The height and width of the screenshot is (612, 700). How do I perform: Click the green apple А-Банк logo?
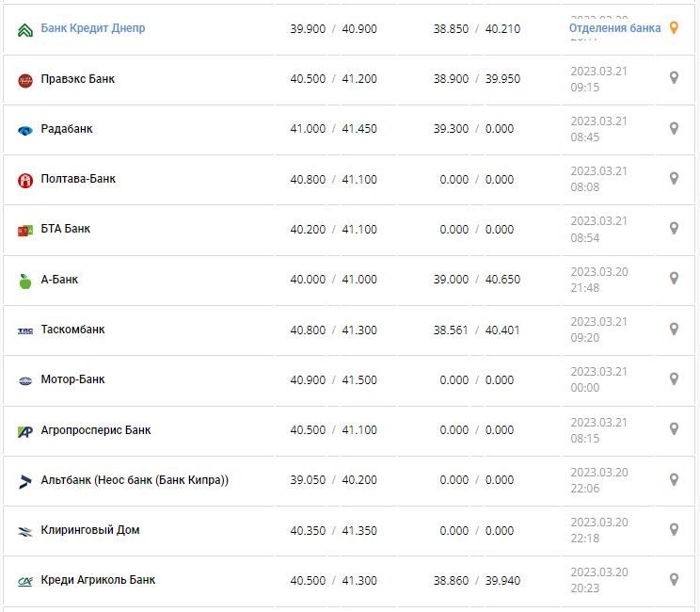point(25,281)
